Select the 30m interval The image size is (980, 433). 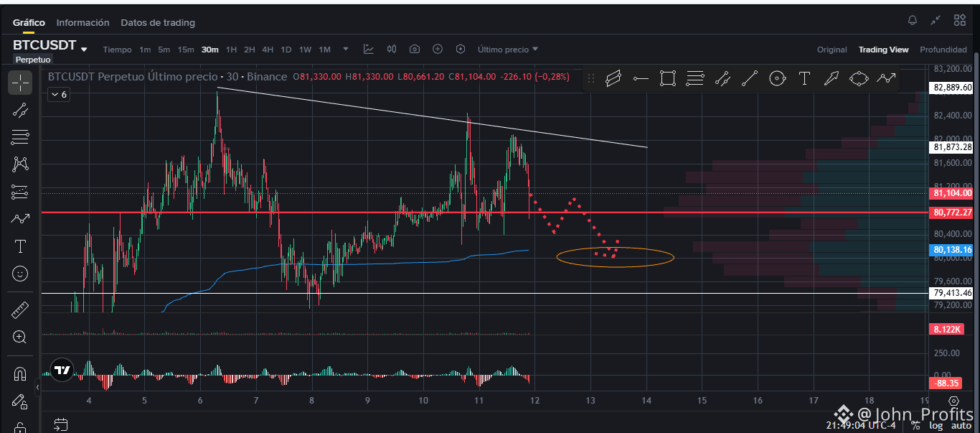(x=210, y=50)
